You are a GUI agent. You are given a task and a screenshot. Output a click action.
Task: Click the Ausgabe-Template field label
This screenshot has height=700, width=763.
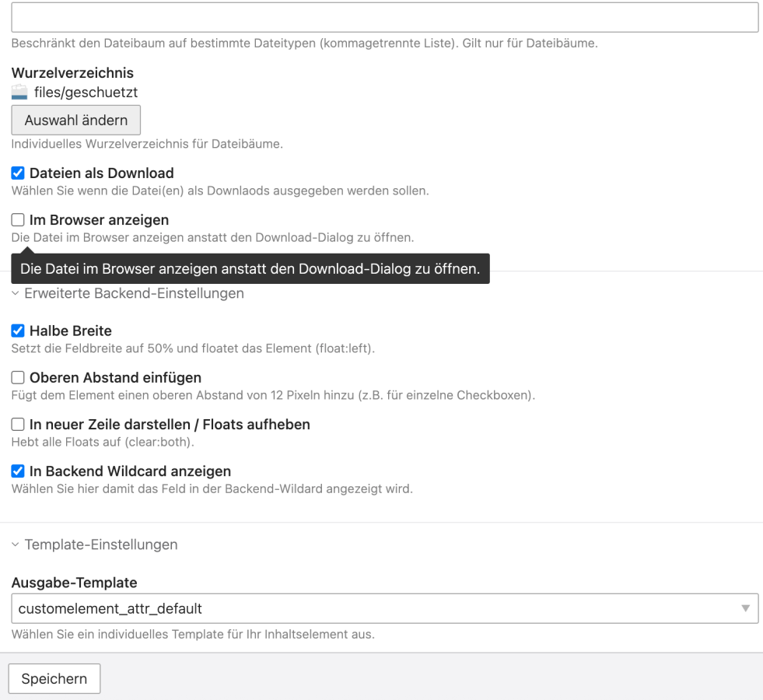(75, 583)
